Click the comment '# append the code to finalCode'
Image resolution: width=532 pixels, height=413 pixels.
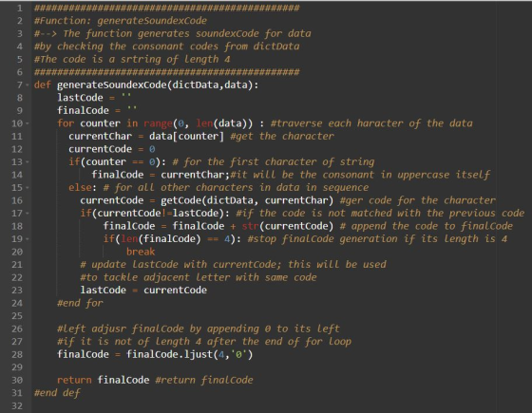coord(427,226)
